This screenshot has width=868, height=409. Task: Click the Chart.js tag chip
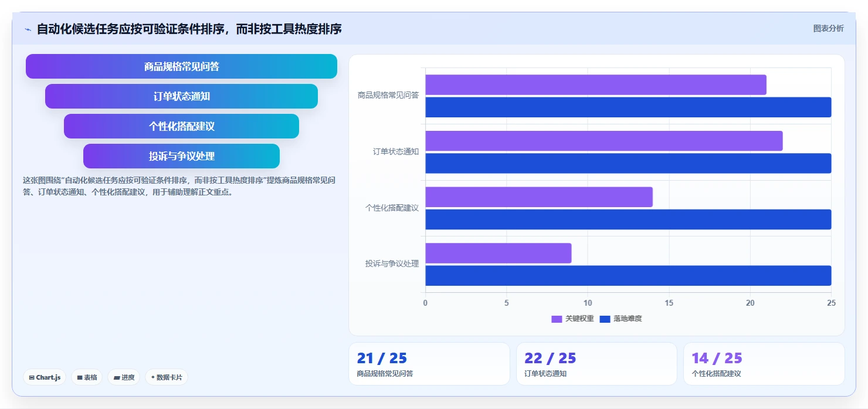(45, 377)
